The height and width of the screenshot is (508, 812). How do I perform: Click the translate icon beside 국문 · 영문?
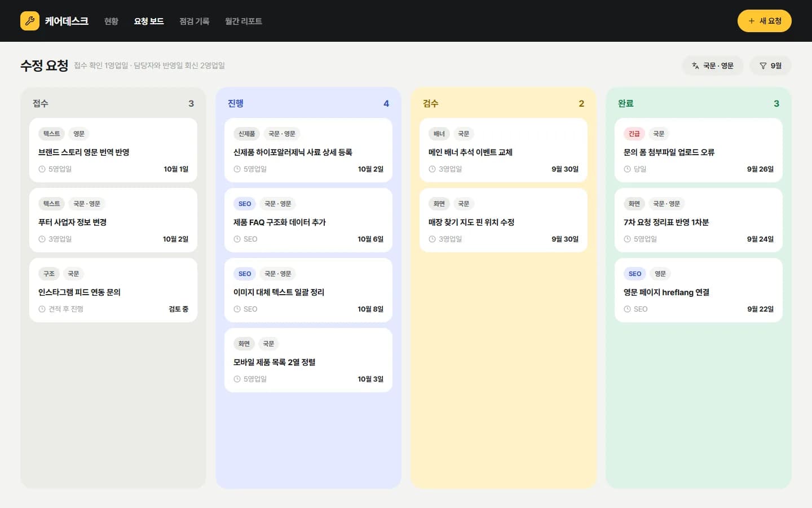695,65
